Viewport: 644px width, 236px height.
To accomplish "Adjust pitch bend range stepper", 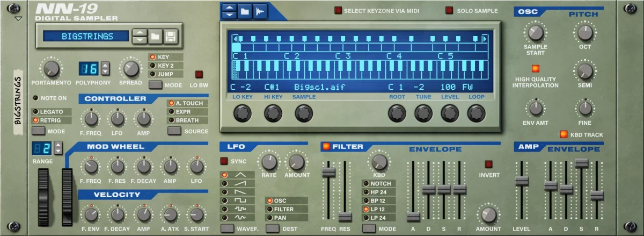I will coord(58,148).
